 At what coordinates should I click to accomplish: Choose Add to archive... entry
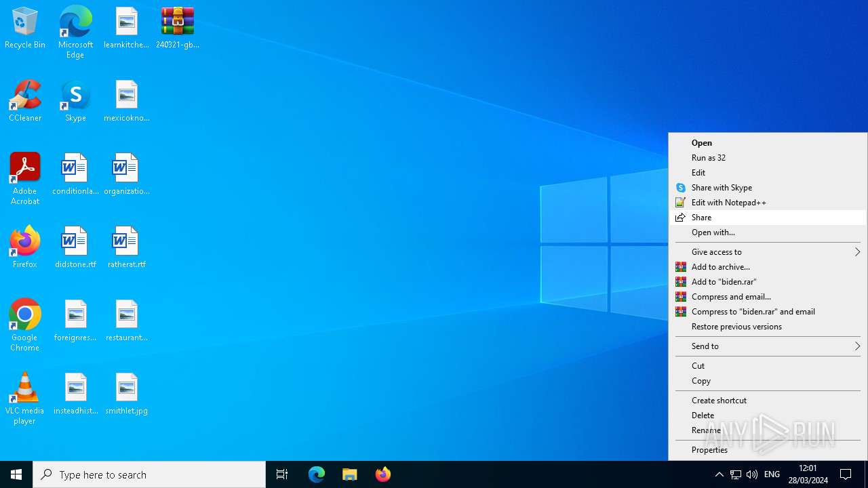pyautogui.click(x=768, y=267)
